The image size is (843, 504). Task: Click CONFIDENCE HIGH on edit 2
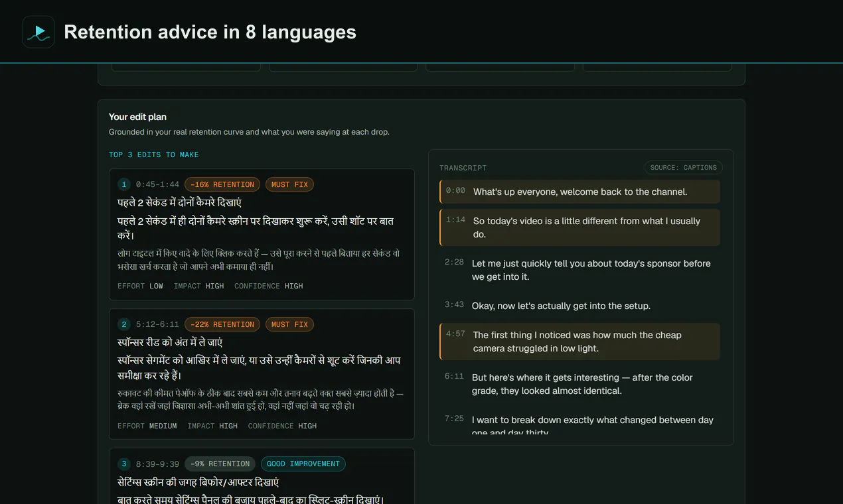coord(282,426)
